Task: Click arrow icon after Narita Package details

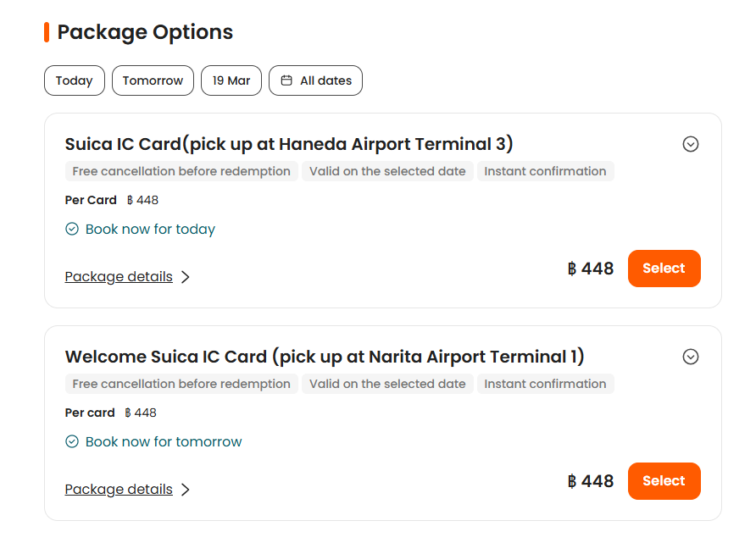Action: [x=186, y=490]
